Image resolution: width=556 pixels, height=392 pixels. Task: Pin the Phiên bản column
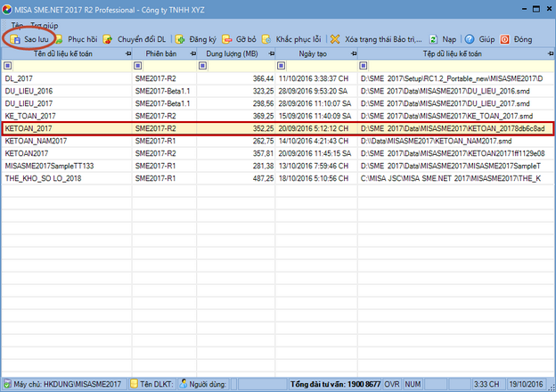[192, 53]
